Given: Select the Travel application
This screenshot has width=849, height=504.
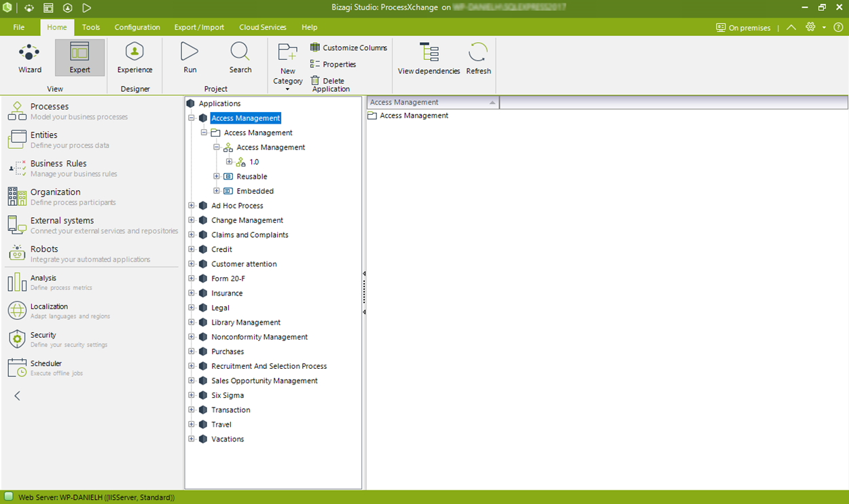Looking at the screenshot, I should (x=221, y=425).
